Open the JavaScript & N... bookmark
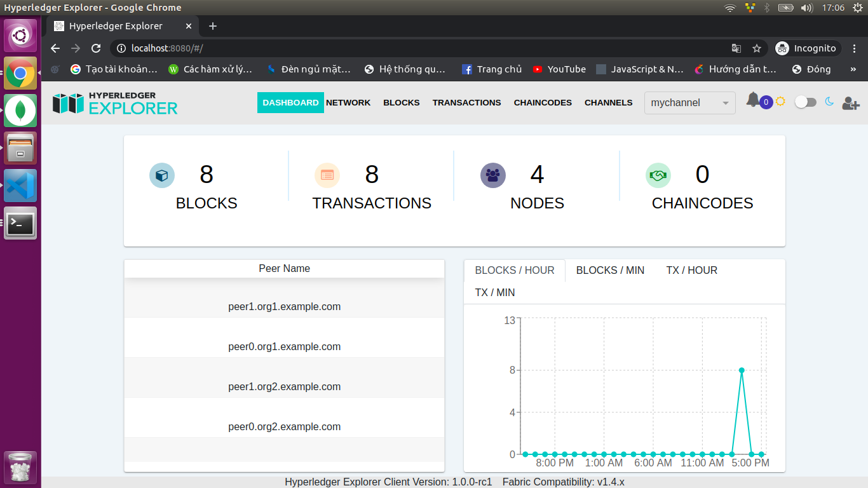Image resolution: width=868 pixels, height=488 pixels. coord(640,69)
